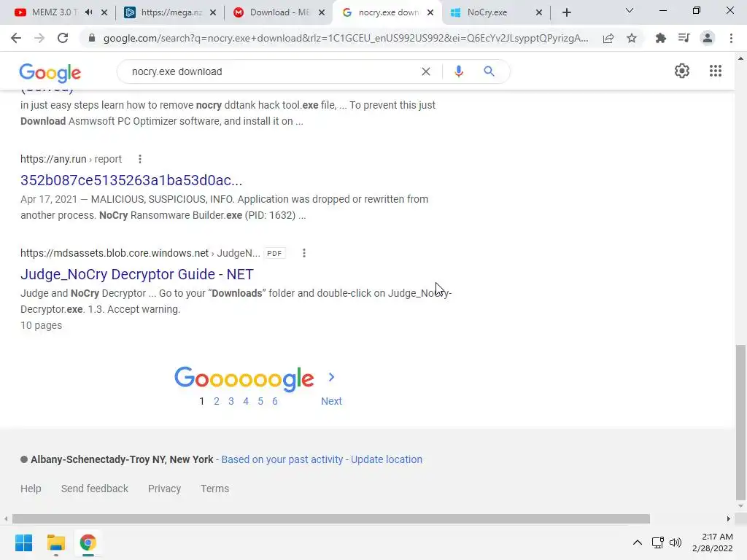This screenshot has height=560, width=747.
Task: Click the pagination next chevron arrow
Action: 332,377
